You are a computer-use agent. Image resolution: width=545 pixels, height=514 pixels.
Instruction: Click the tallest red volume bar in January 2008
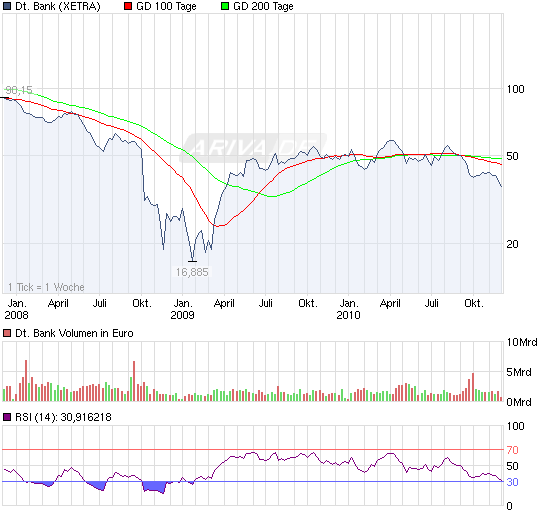tap(26, 381)
